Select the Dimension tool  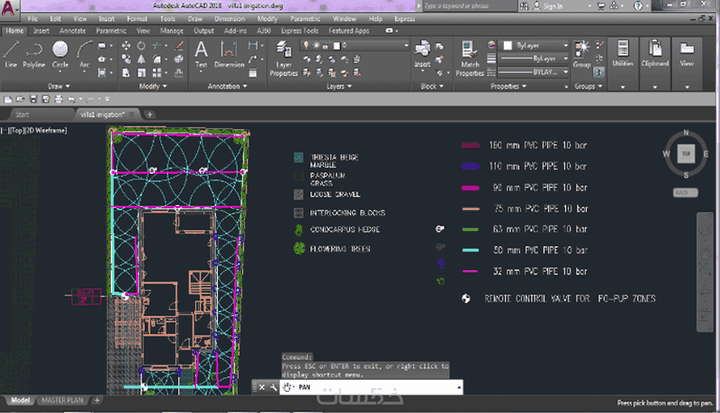point(229,54)
